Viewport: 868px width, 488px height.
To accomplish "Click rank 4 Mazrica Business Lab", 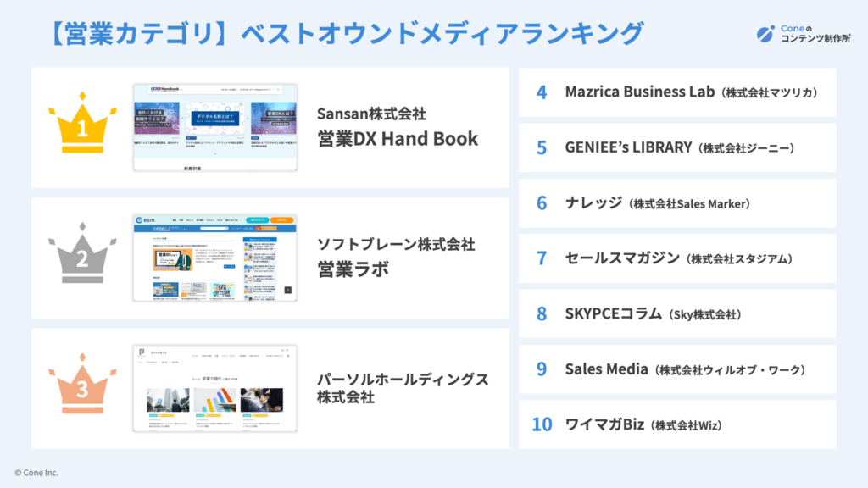I will (x=677, y=92).
